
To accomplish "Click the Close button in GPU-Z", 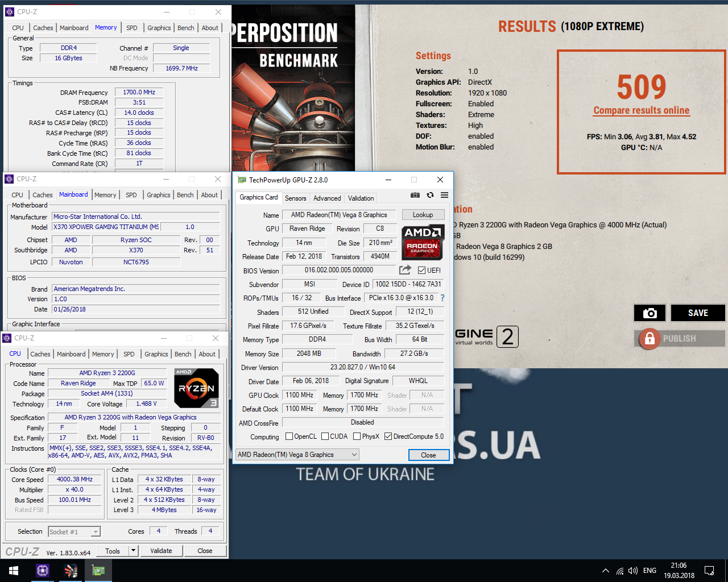I will 428,455.
